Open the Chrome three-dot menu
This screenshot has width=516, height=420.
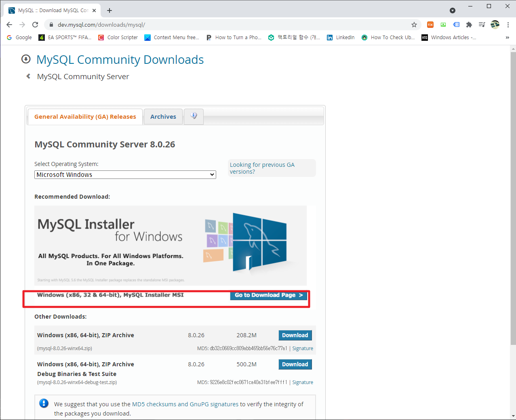(x=508, y=25)
